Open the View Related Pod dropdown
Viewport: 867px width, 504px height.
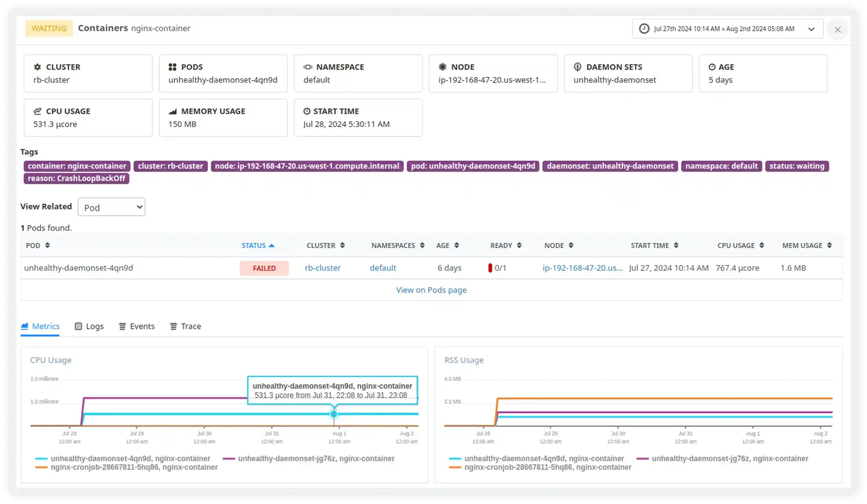tap(111, 207)
